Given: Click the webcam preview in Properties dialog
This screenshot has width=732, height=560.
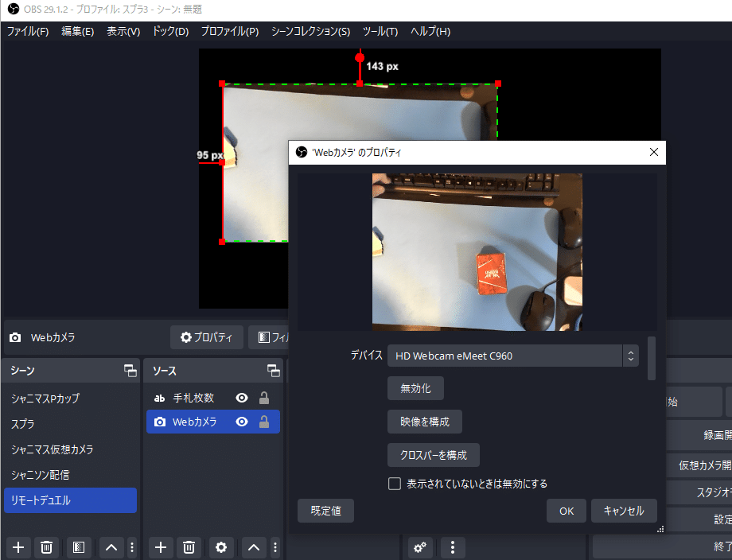Looking at the screenshot, I should pos(477,252).
